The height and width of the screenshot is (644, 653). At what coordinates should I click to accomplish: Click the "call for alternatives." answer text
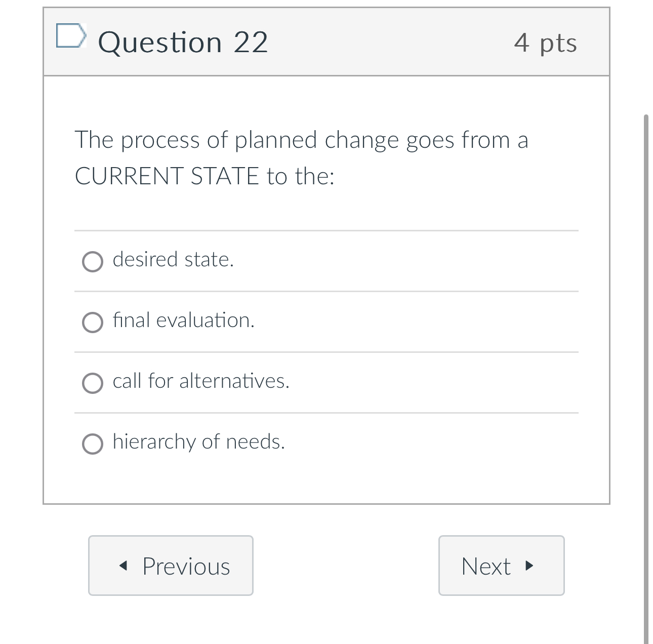[201, 381]
